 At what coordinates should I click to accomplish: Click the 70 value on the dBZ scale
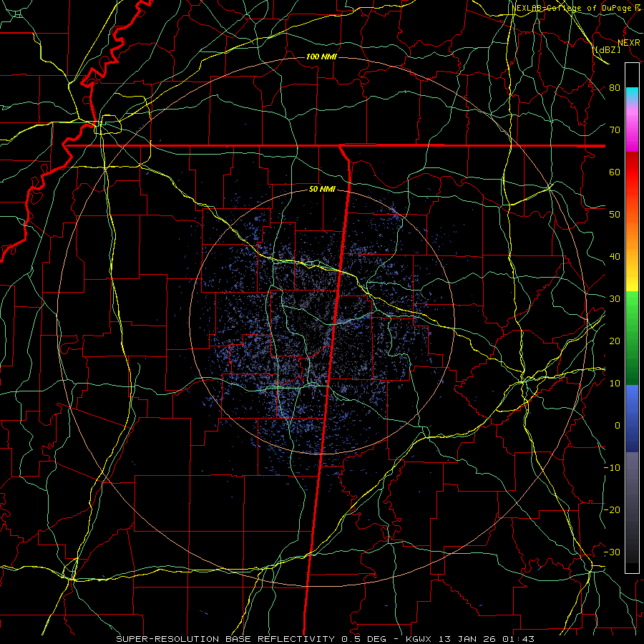click(x=615, y=130)
